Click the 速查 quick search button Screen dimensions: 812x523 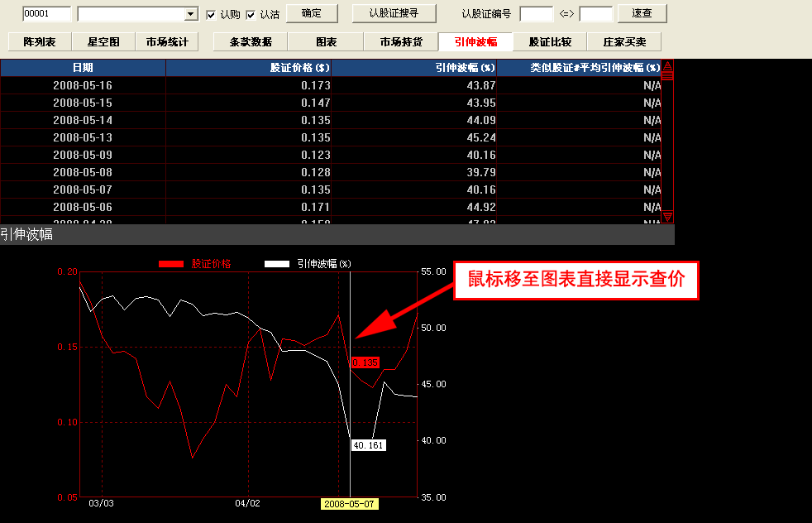click(642, 14)
